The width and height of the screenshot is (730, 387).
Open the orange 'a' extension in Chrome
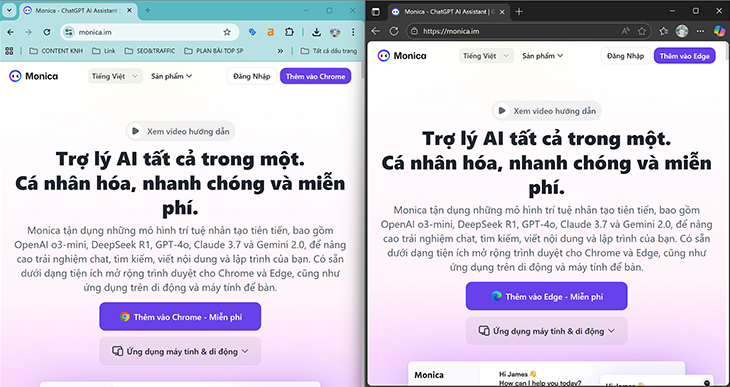tap(270, 32)
